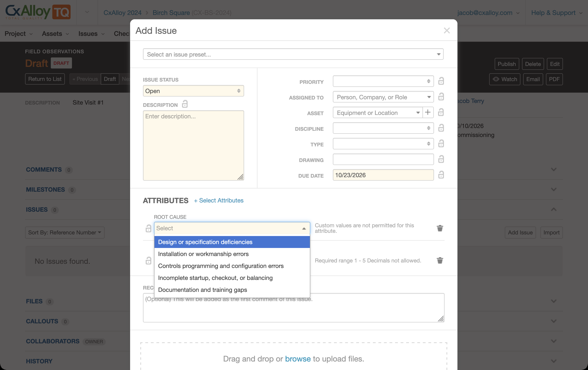This screenshot has height=370, width=588.
Task: Click the lock icon beside the Required range attribute
Action: click(148, 260)
